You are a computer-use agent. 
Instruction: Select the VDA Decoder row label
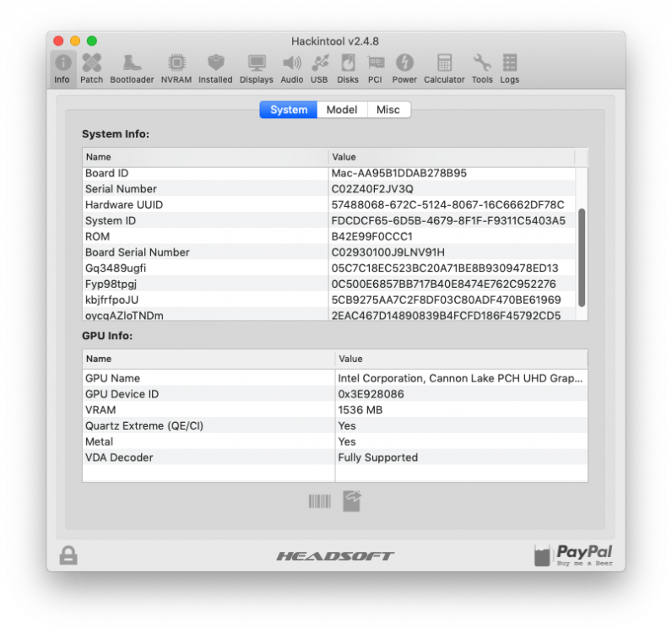119,457
